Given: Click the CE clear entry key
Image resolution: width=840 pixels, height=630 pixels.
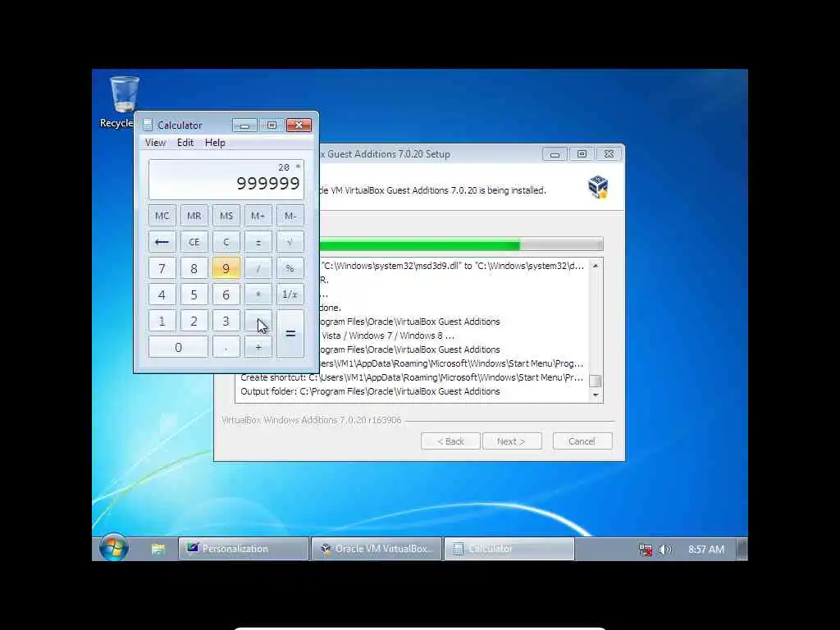Looking at the screenshot, I should [x=194, y=242].
